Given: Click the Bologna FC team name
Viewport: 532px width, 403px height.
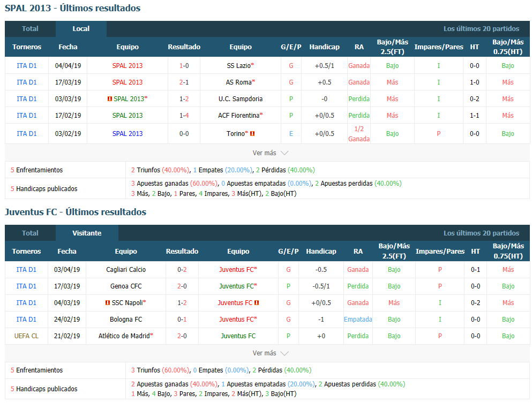Looking at the screenshot, I should 126,320.
